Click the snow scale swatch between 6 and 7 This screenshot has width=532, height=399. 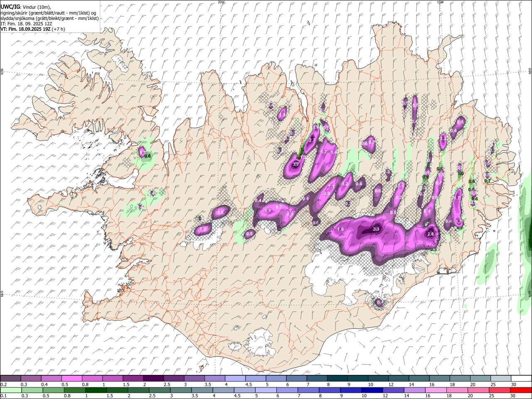pyautogui.click(x=296, y=379)
